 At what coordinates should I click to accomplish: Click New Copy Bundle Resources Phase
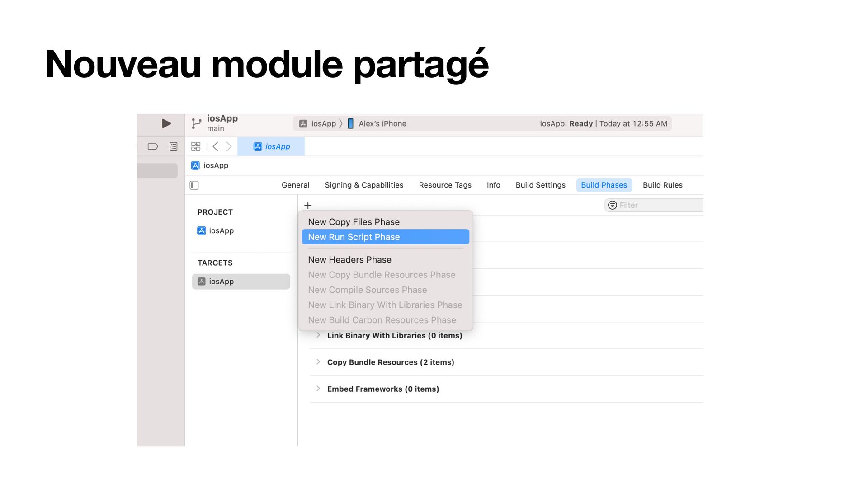(385, 275)
